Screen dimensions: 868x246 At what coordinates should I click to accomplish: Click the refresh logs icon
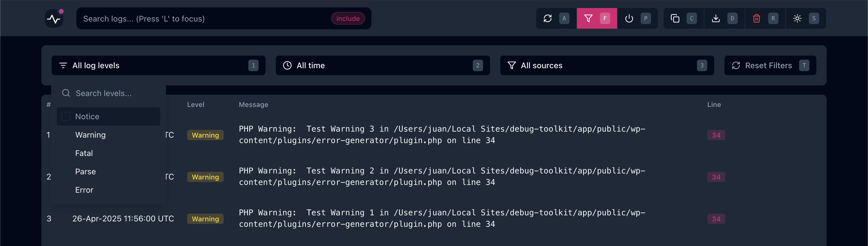coord(548,19)
